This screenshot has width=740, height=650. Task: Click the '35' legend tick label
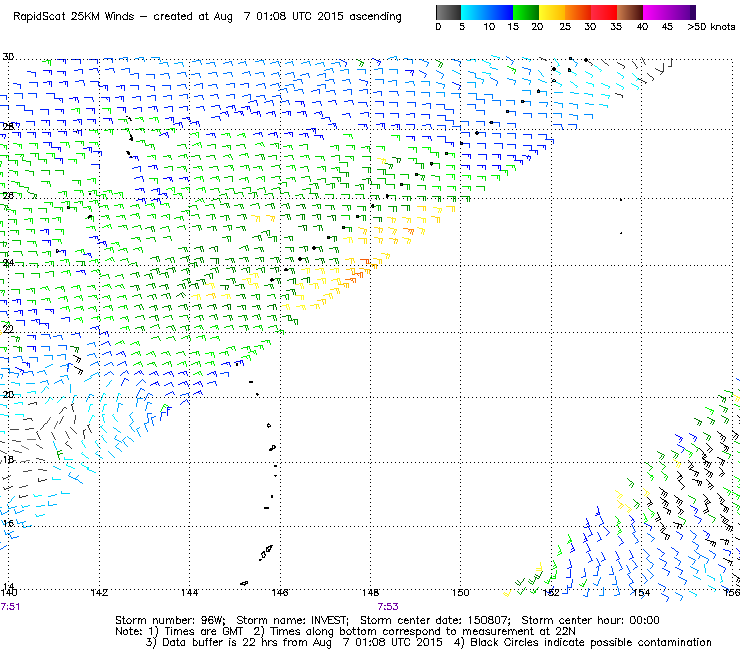point(616,27)
